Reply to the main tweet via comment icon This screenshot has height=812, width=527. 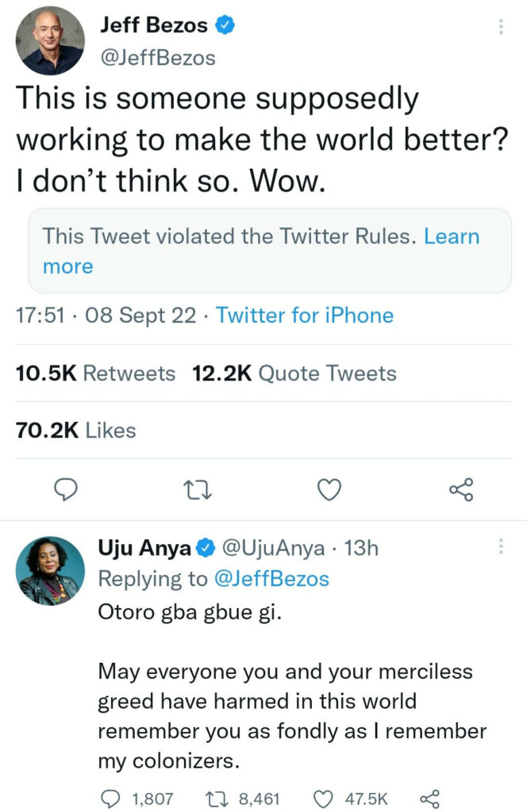pos(65,492)
